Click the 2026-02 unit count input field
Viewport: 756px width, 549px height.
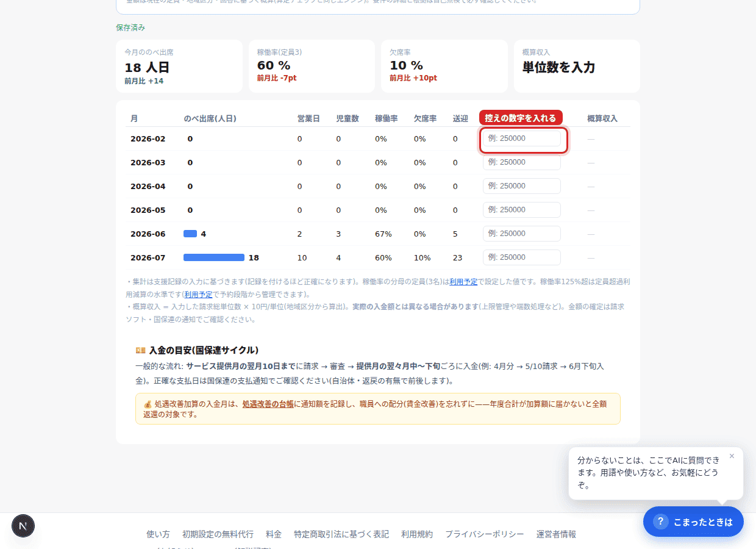click(x=521, y=138)
